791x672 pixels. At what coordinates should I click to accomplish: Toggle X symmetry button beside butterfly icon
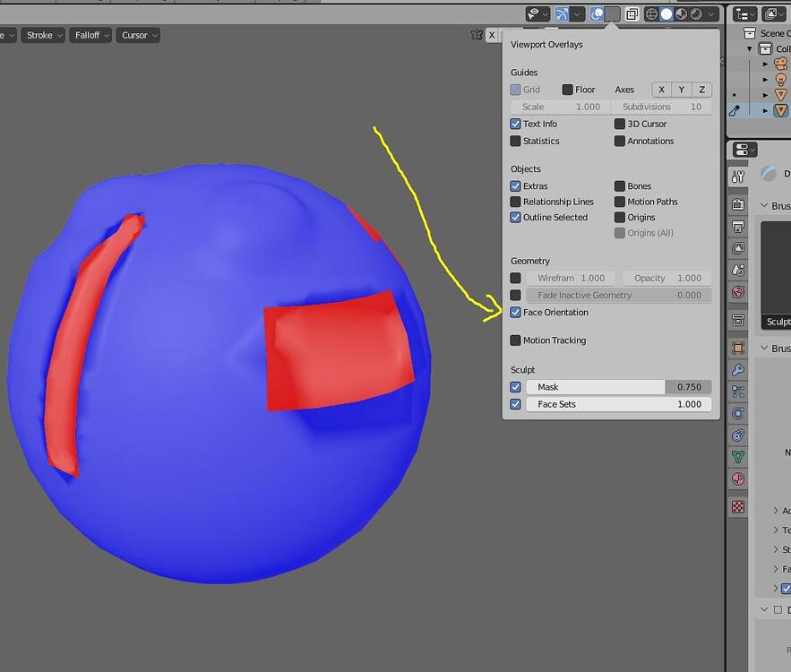(492, 35)
